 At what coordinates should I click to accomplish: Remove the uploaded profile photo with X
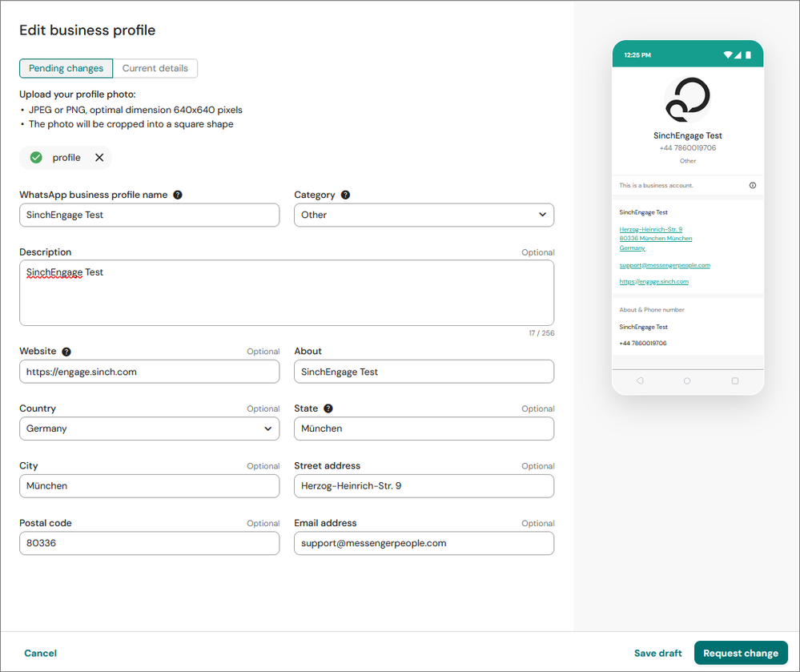pos(99,158)
